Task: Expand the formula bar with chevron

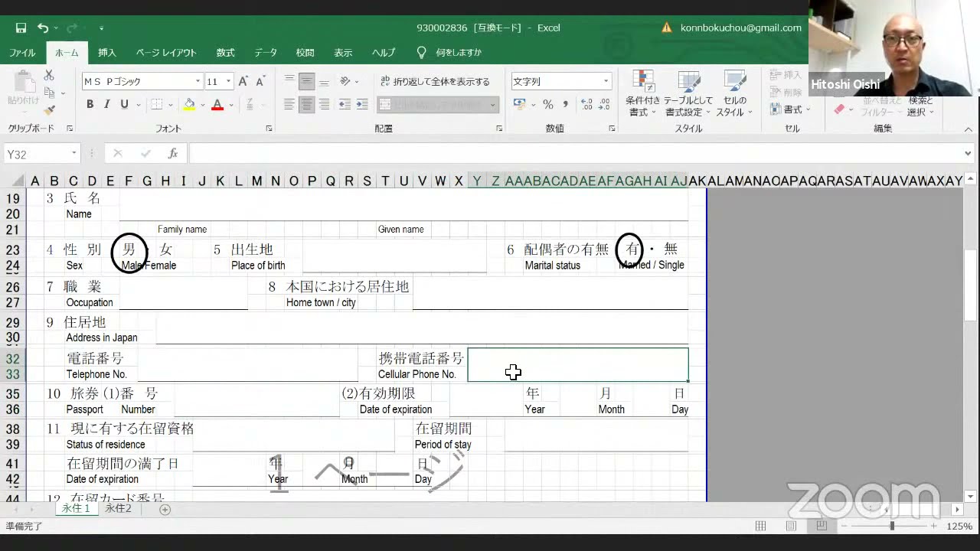Action: pos(969,154)
